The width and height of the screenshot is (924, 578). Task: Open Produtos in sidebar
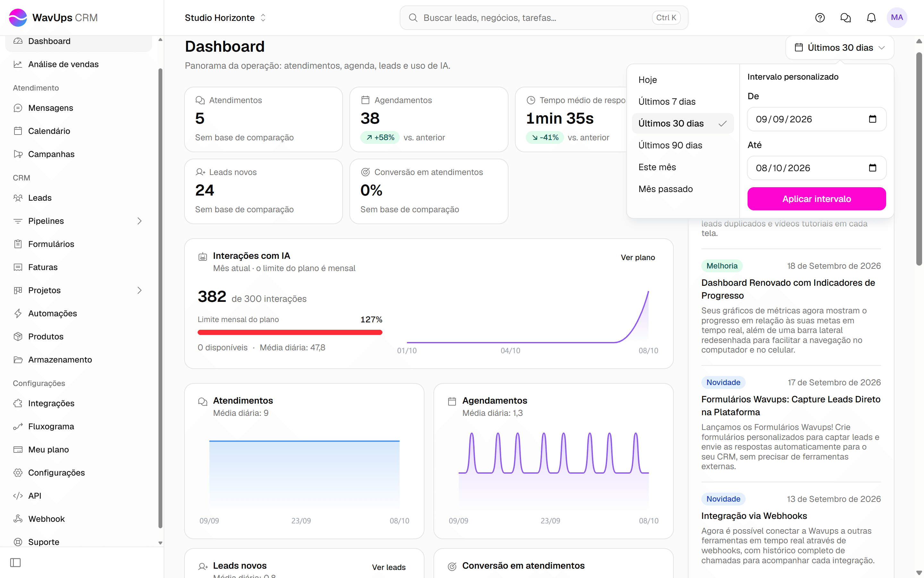coord(78,337)
